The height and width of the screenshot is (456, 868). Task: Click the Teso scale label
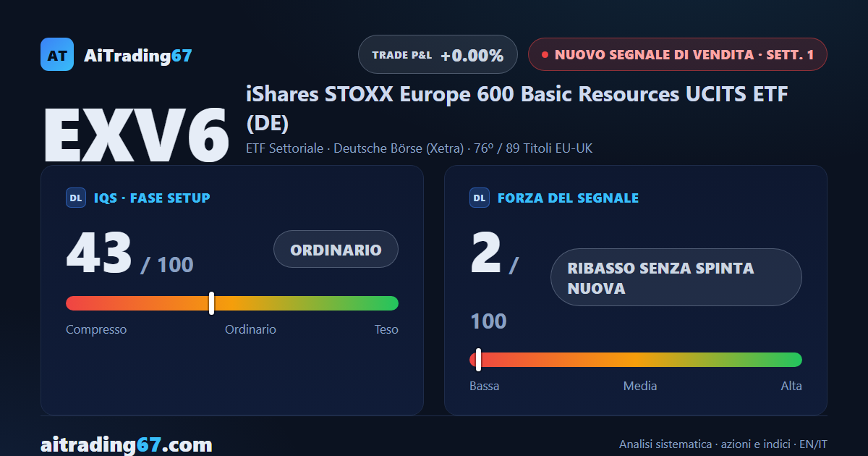(386, 329)
